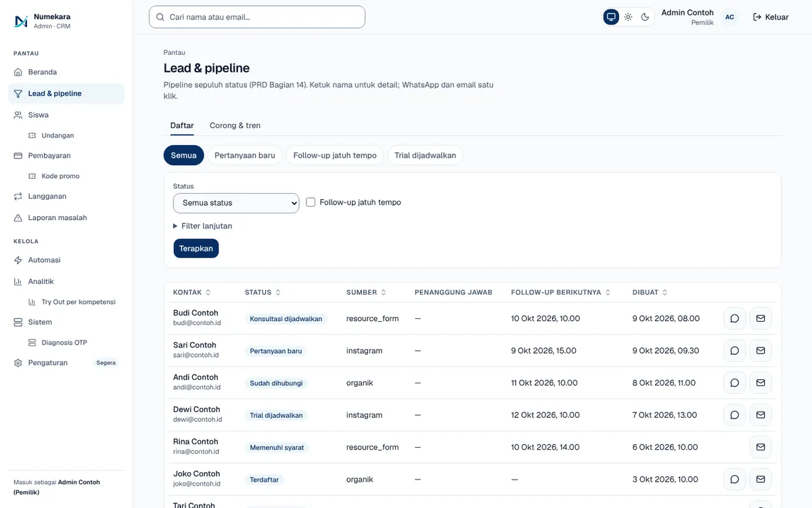The image size is (812, 508).
Task: Click the search field Cari nama atau email
Action: [x=257, y=17]
